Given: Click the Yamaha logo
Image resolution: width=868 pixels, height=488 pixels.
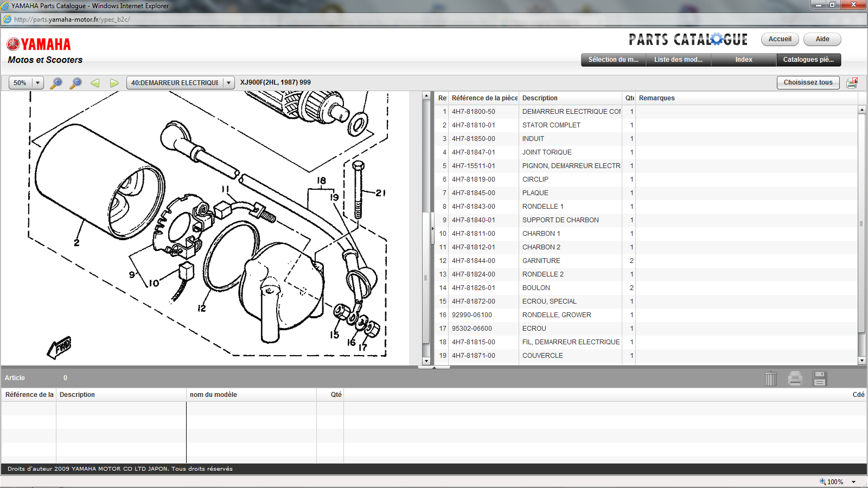Looking at the screenshot, I should coord(39,44).
